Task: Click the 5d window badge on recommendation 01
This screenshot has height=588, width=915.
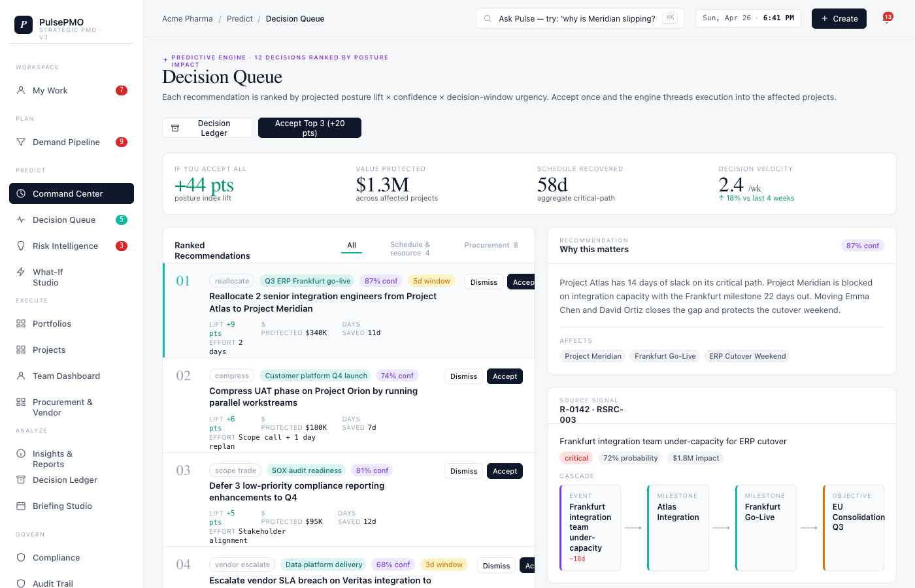Action: pyautogui.click(x=431, y=281)
